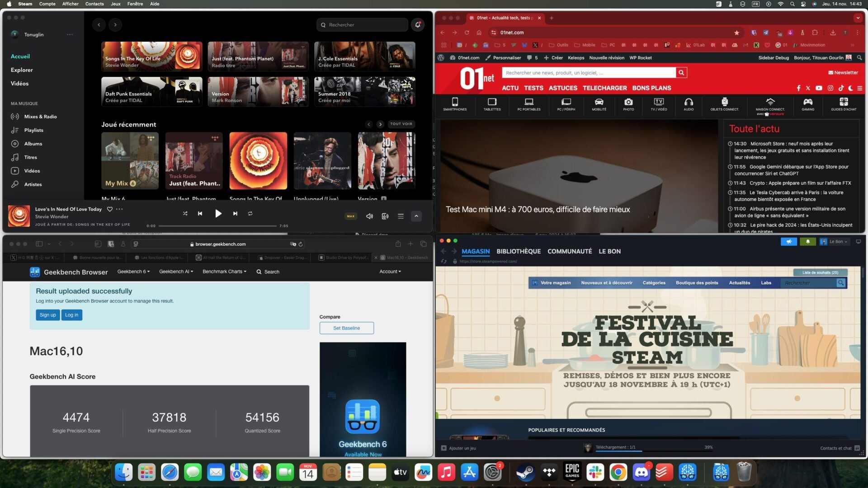This screenshot has width=868, height=488.
Task: Submit the 01net search magnifier button
Action: coord(681,73)
